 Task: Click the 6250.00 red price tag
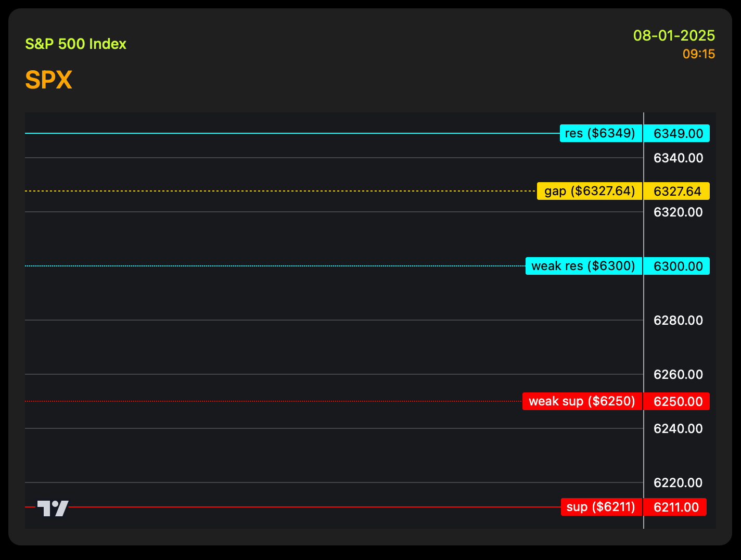(x=677, y=402)
